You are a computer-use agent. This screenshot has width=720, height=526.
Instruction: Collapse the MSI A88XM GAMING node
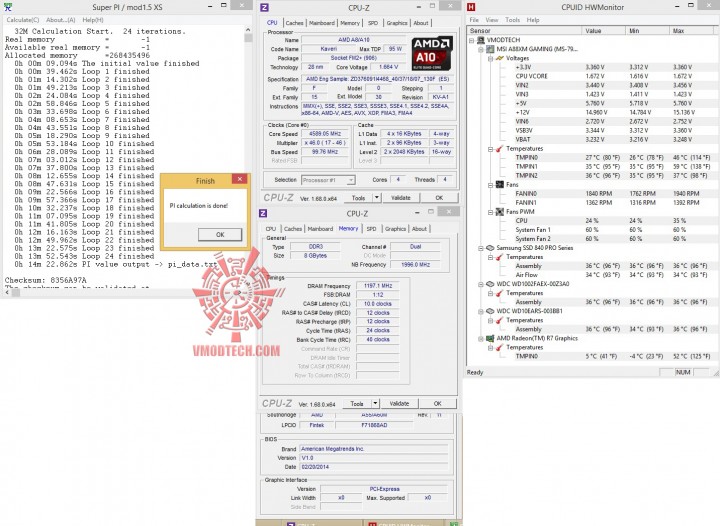481,49
